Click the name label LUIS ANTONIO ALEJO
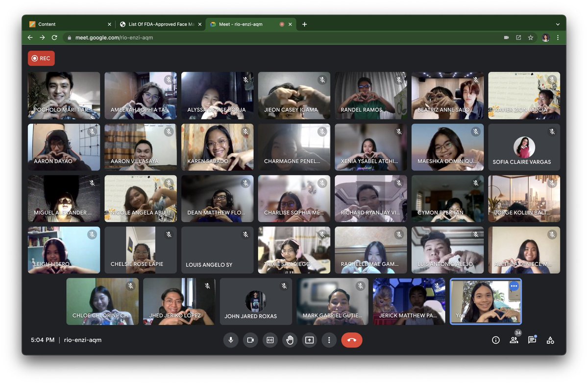This screenshot has width=588, height=384. (x=445, y=264)
